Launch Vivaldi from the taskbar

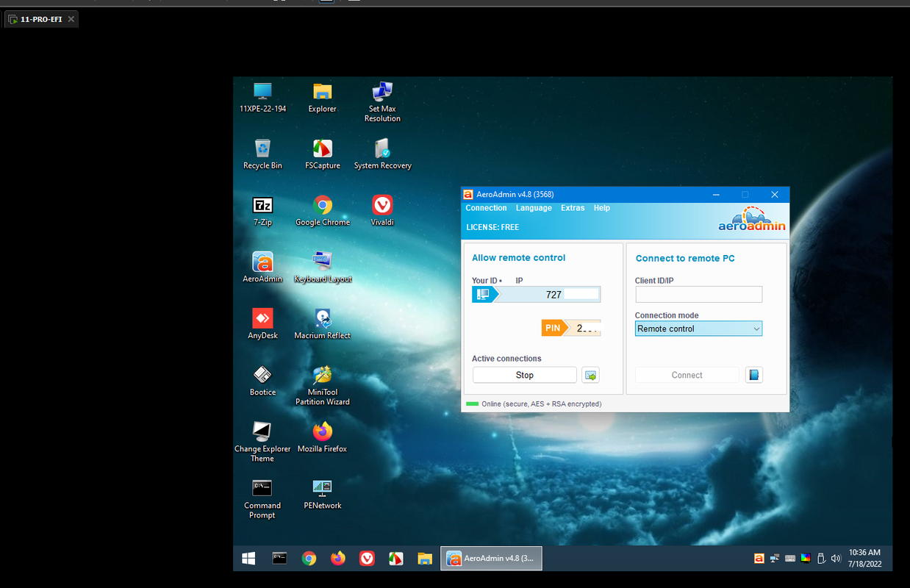tap(367, 559)
